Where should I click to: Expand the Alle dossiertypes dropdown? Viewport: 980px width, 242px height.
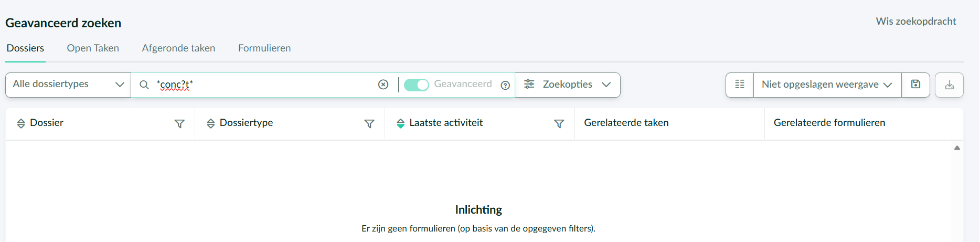coord(68,85)
